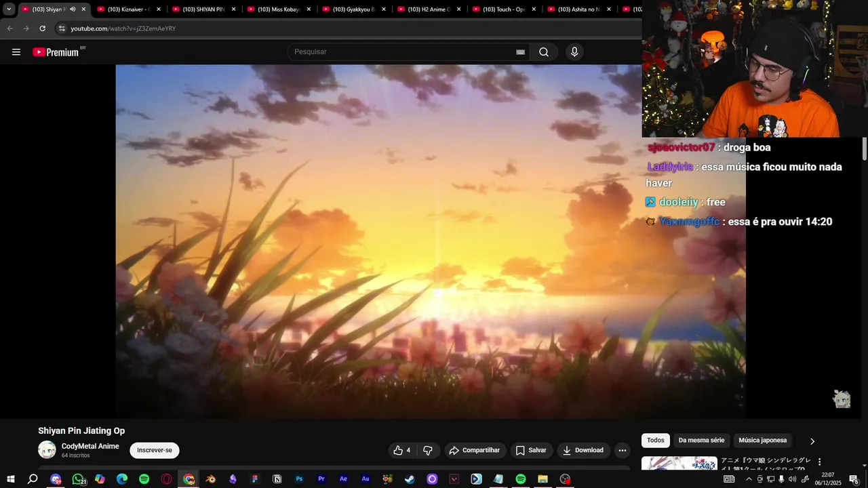The width and height of the screenshot is (868, 488).
Task: Open WhatsApp from the taskbar
Action: [x=78, y=479]
